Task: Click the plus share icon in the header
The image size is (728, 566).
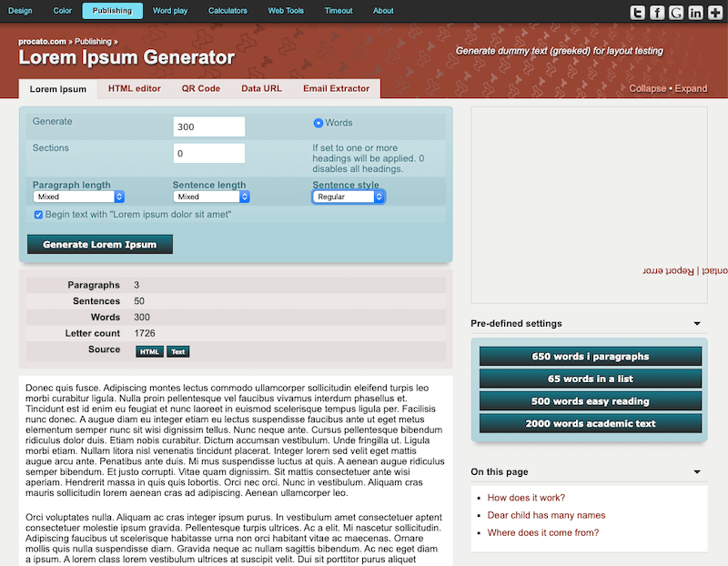Action: 715,12
